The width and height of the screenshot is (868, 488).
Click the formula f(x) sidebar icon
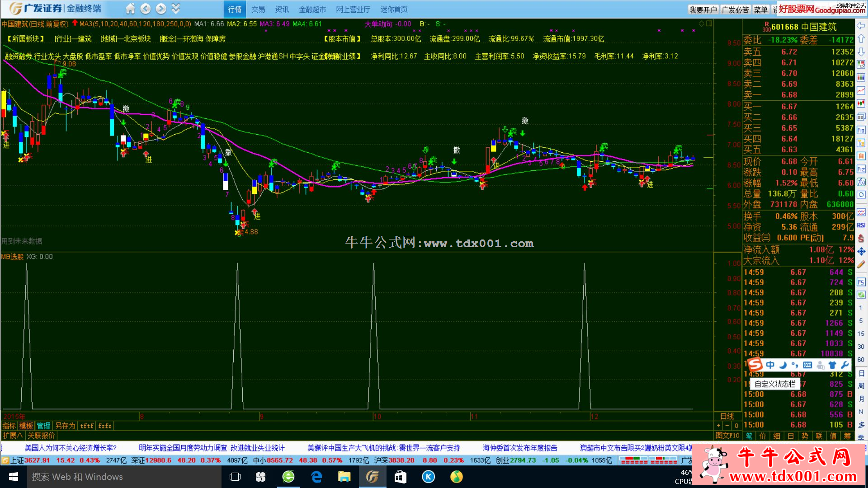861,182
